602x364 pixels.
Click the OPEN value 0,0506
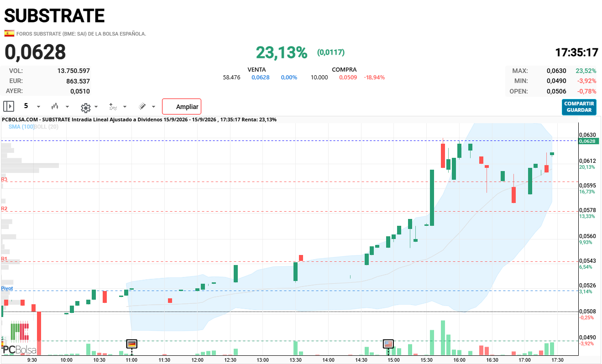[556, 91]
